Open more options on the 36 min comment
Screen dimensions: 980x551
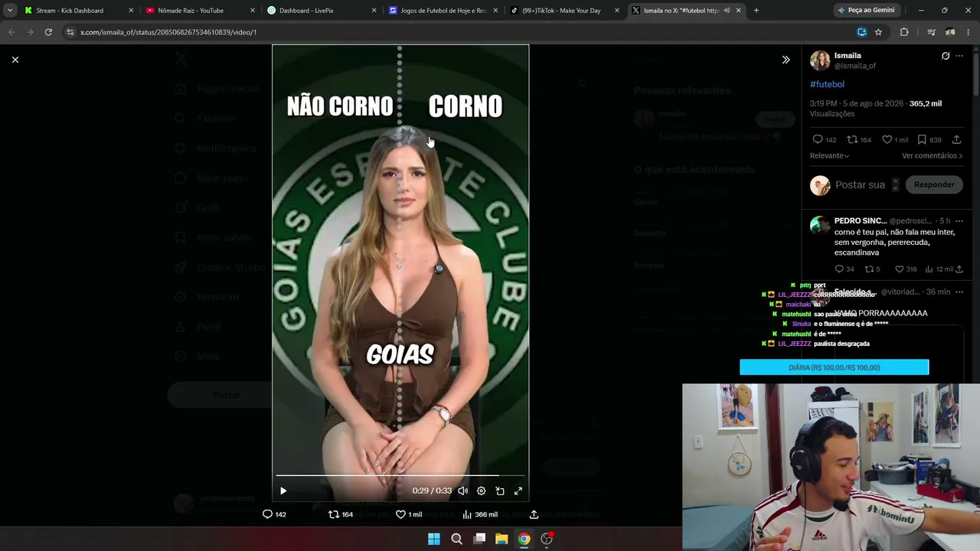[x=959, y=292]
